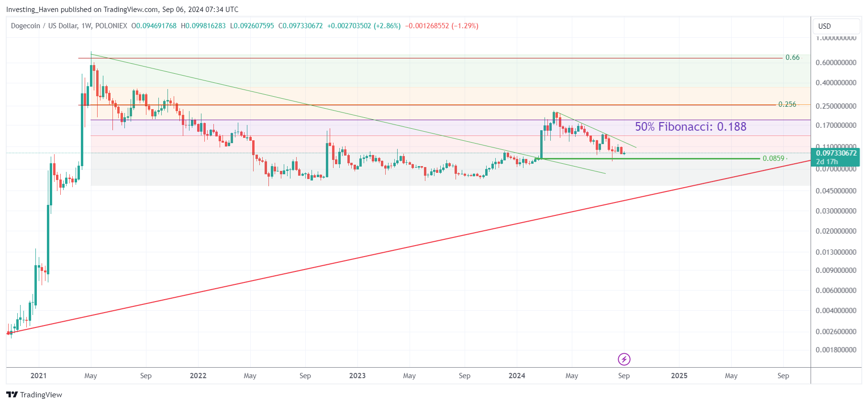Click the high value H0.099816283

pyautogui.click(x=203, y=26)
